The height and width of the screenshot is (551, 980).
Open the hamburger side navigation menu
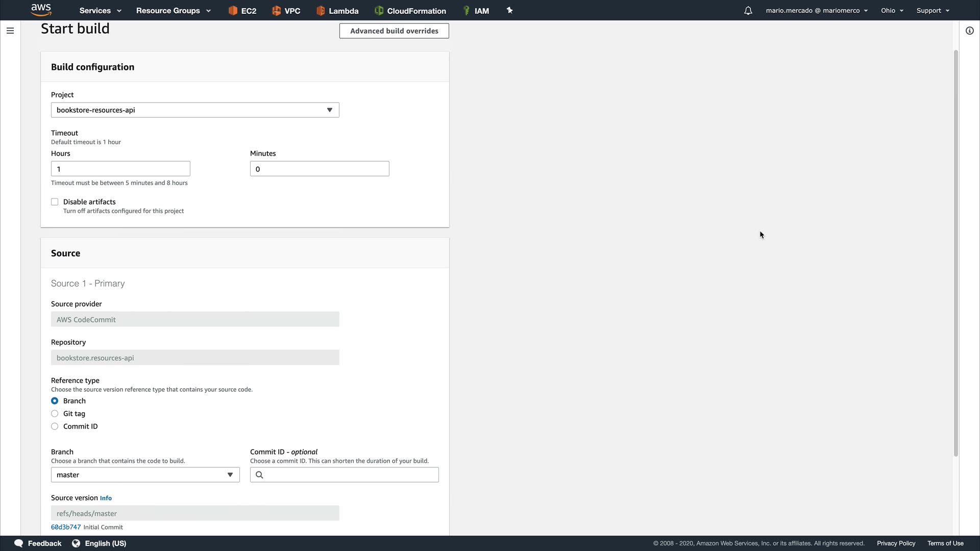(x=10, y=31)
